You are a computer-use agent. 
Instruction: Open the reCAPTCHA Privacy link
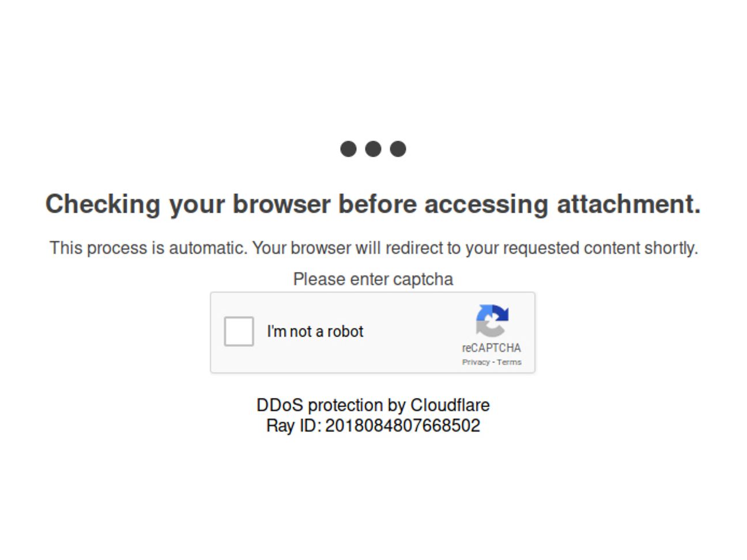(x=476, y=362)
